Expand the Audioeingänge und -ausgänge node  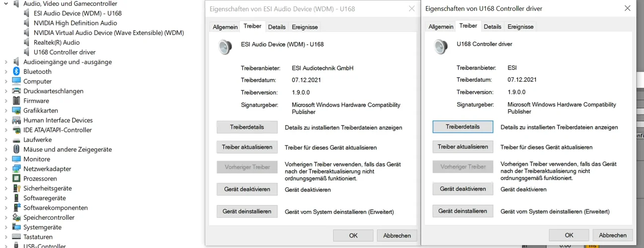click(x=6, y=62)
